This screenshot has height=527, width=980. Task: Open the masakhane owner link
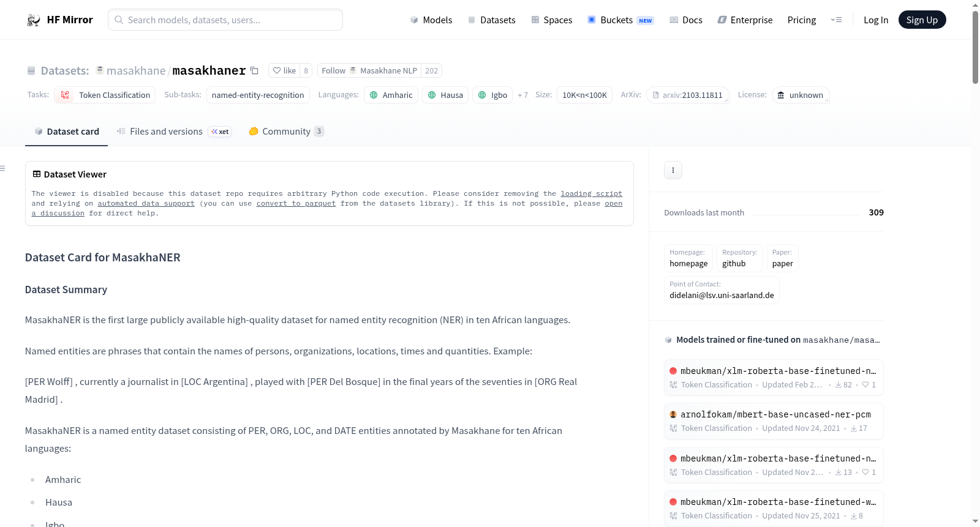136,70
